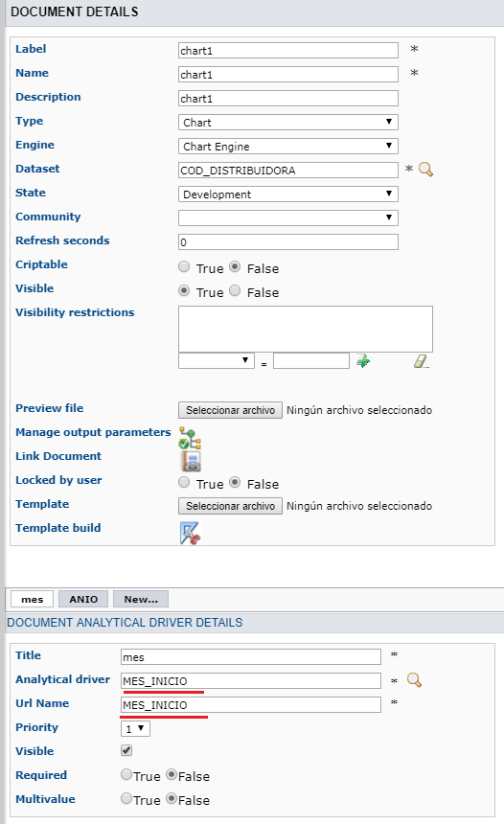This screenshot has height=824, width=504.
Task: Click Seleccionar archivo for Template
Action: pos(230,506)
